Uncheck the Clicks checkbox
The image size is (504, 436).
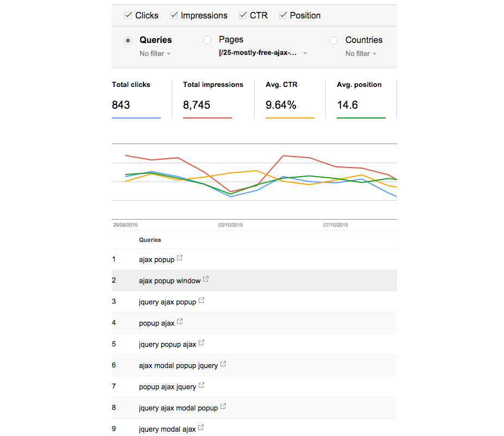coord(128,15)
